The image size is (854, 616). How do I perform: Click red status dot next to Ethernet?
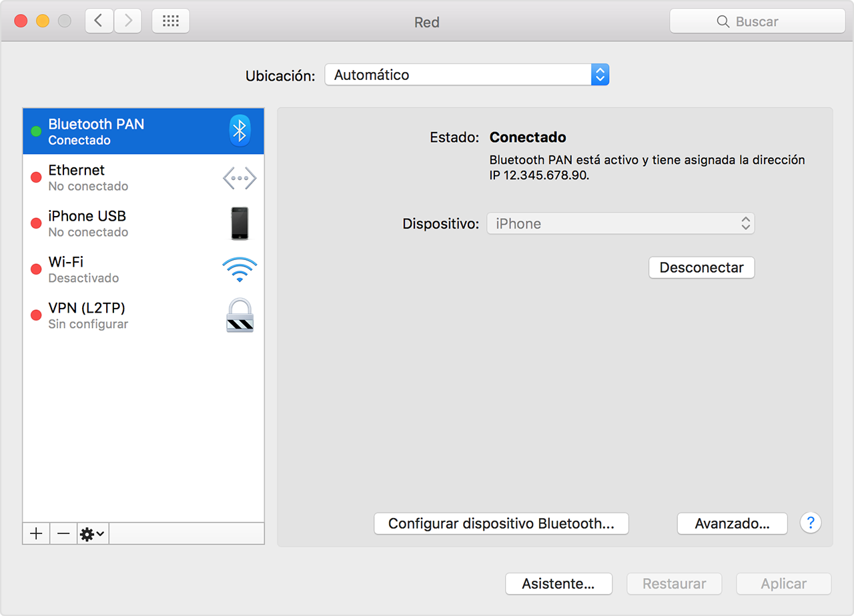[x=36, y=177]
